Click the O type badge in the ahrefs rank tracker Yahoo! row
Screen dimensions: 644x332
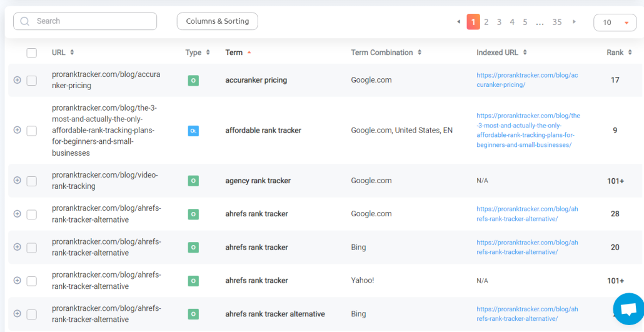coord(193,281)
